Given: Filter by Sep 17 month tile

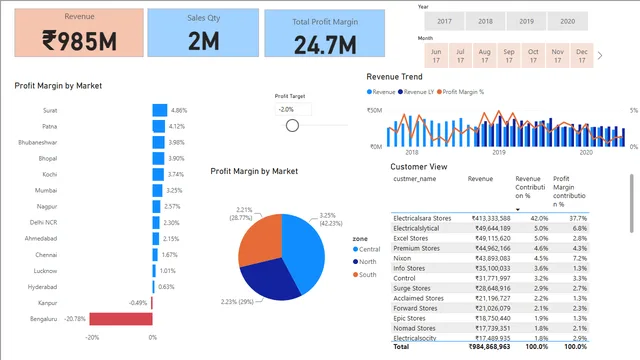Looking at the screenshot, I should click(x=509, y=56).
